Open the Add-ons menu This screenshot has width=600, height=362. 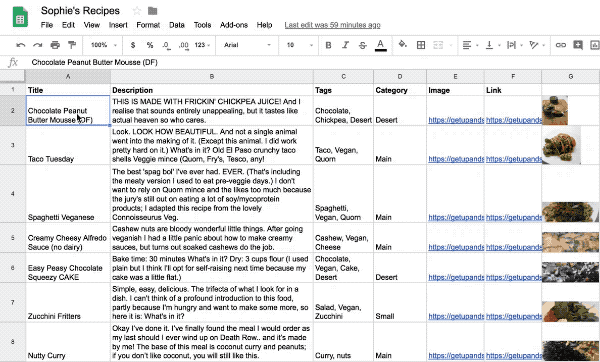tap(234, 25)
